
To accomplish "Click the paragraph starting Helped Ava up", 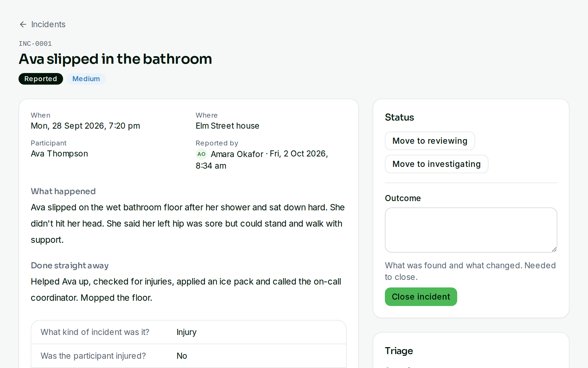I will (x=186, y=290).
